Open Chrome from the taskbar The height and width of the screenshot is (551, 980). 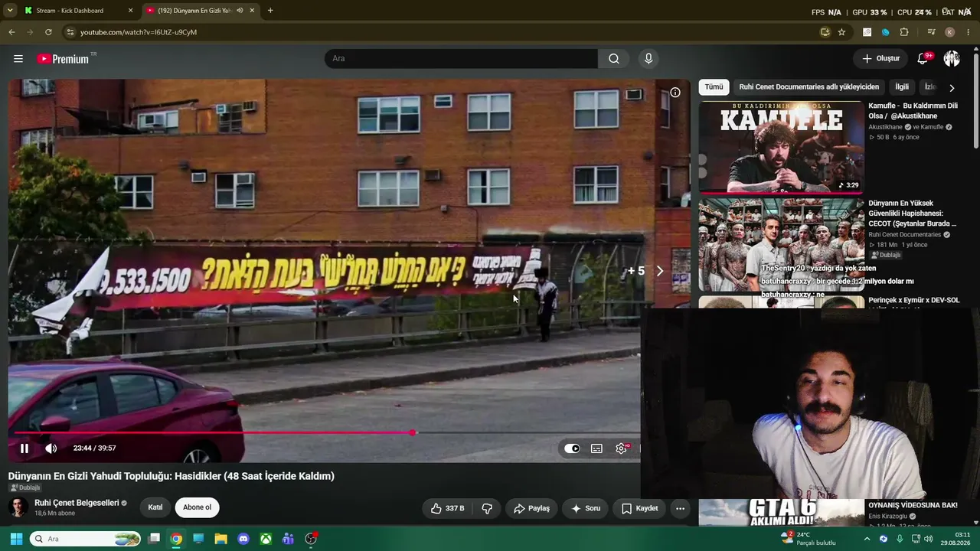point(176,539)
